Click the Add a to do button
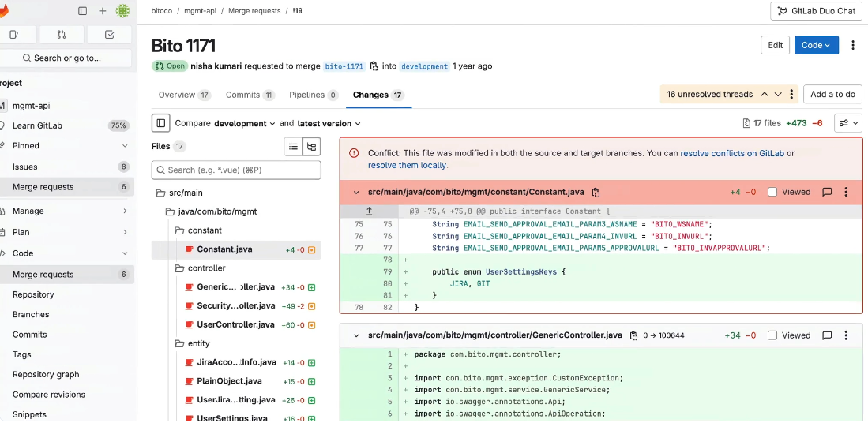Screen dimensions: 868x423 [x=832, y=95]
